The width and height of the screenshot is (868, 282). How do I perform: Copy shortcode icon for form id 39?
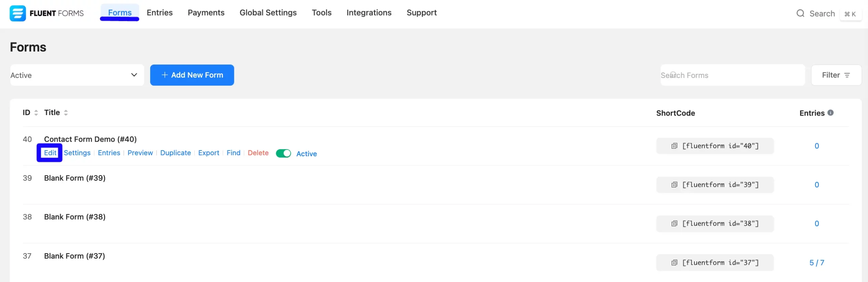click(x=674, y=185)
